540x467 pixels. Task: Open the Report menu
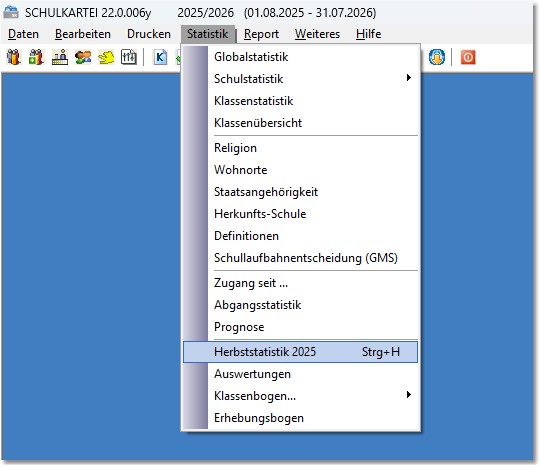pos(261,34)
